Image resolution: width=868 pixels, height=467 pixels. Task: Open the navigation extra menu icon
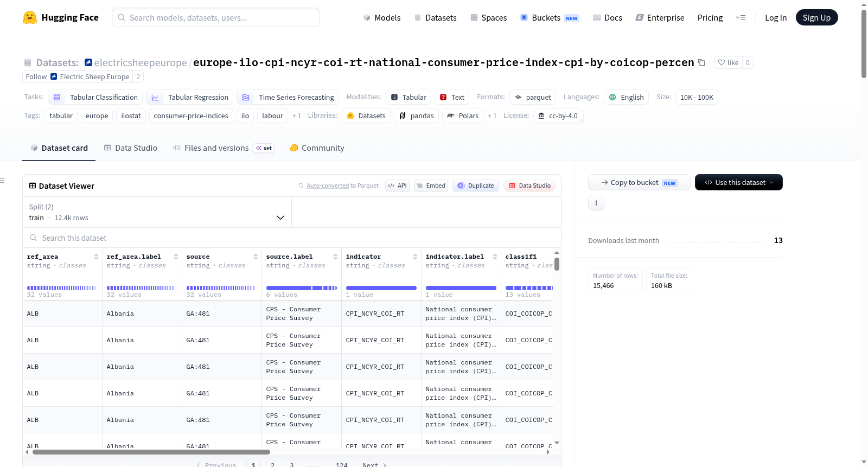[x=741, y=17]
